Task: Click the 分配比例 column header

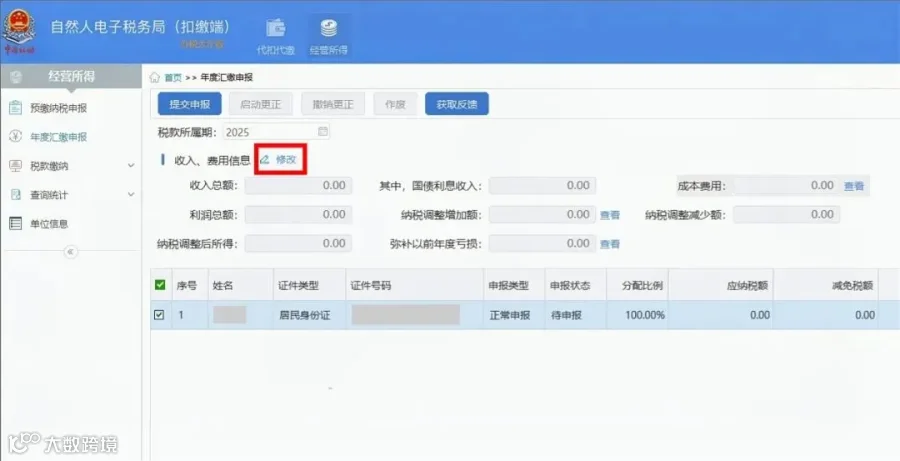Action: pos(638,285)
